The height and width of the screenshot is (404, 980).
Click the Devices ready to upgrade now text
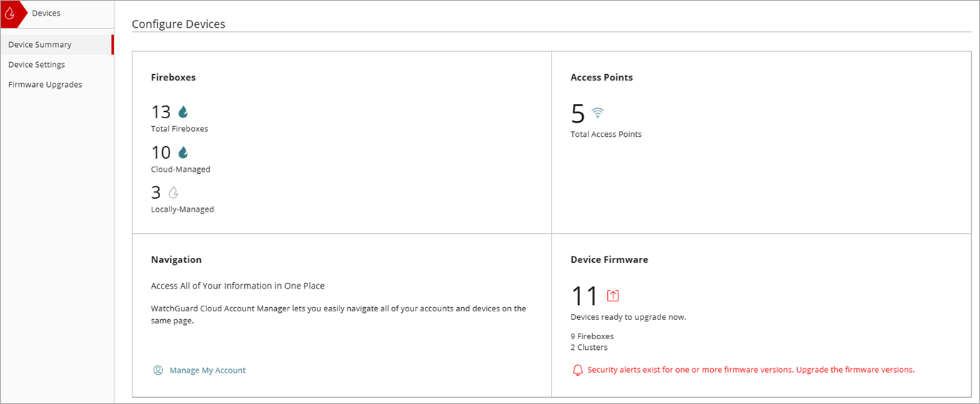point(628,317)
